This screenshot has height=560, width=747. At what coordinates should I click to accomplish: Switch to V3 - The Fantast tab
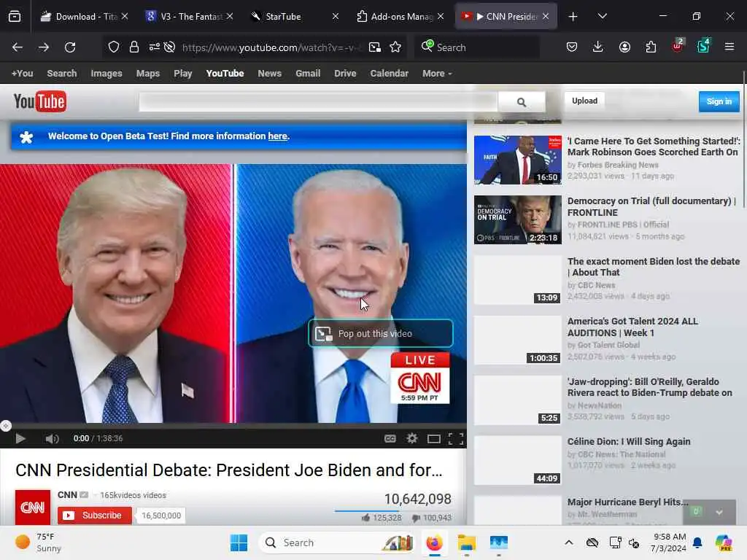click(189, 17)
